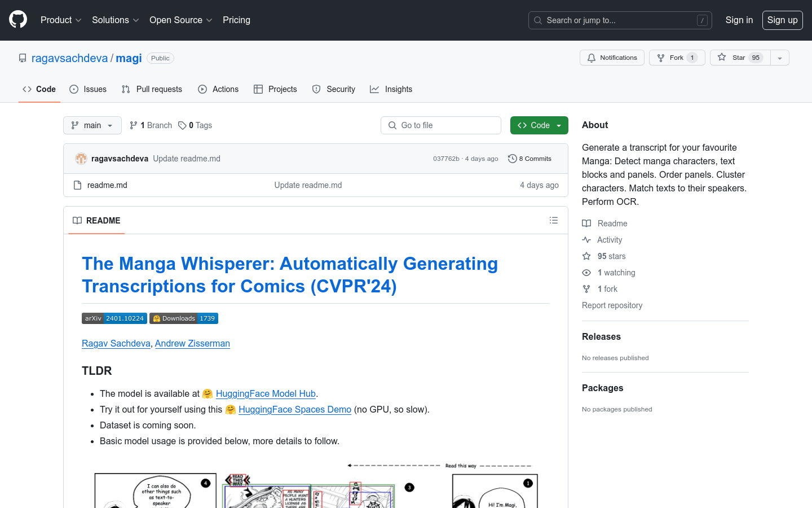Open the 8 Commits history
This screenshot has width=812, height=508.
[529, 159]
